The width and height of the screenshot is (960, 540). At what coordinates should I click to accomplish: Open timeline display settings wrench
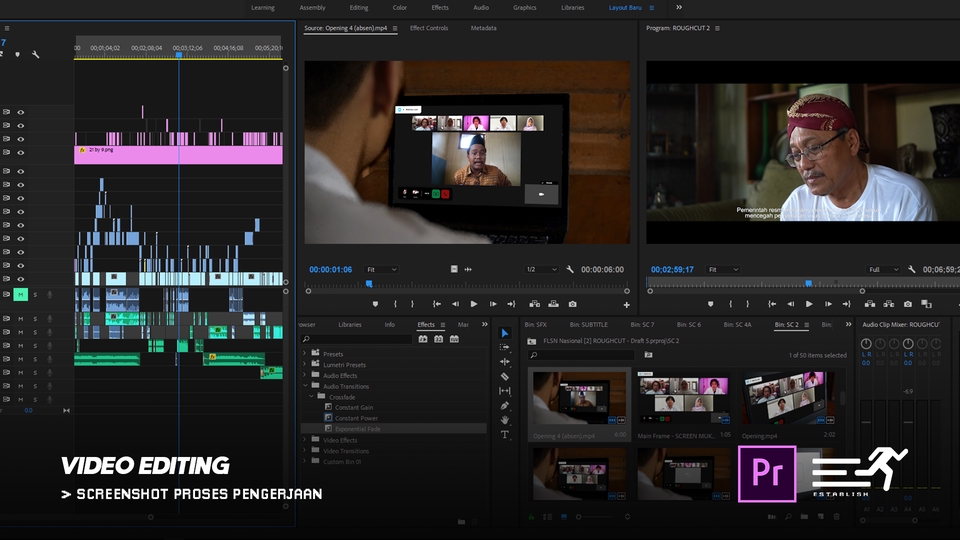(36, 54)
